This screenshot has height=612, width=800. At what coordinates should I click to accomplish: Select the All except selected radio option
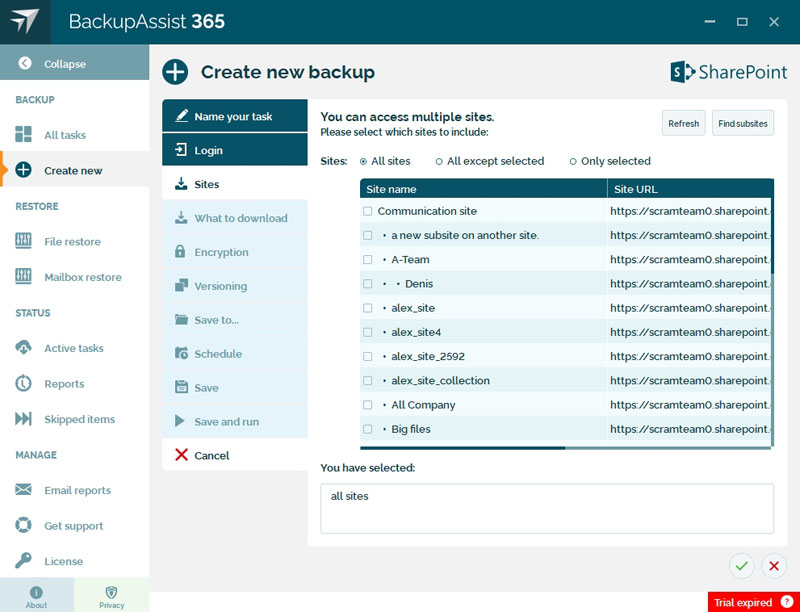[439, 162]
